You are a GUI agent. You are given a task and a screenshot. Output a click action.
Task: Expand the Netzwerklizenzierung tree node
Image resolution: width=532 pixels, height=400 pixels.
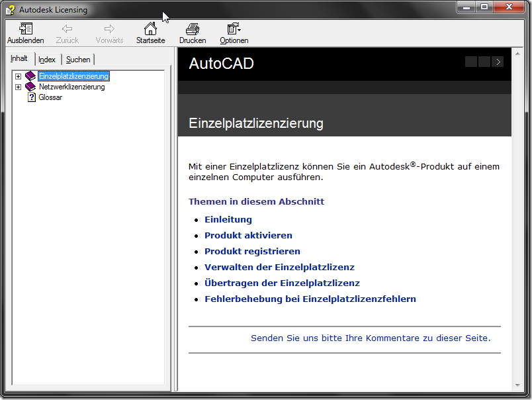19,87
